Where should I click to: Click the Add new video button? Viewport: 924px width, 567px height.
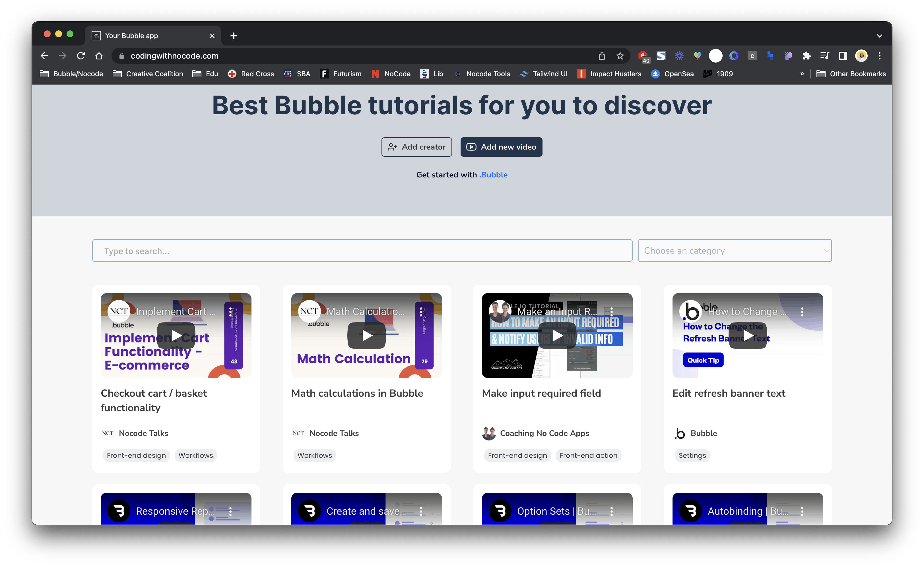coord(501,147)
